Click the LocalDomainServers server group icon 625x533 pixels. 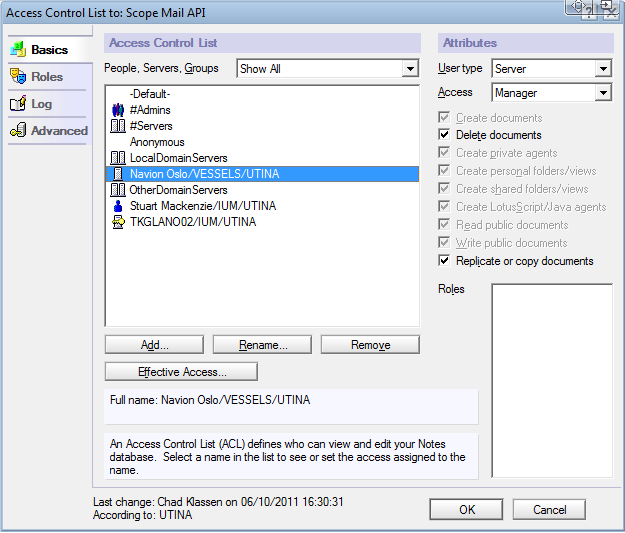tap(118, 158)
